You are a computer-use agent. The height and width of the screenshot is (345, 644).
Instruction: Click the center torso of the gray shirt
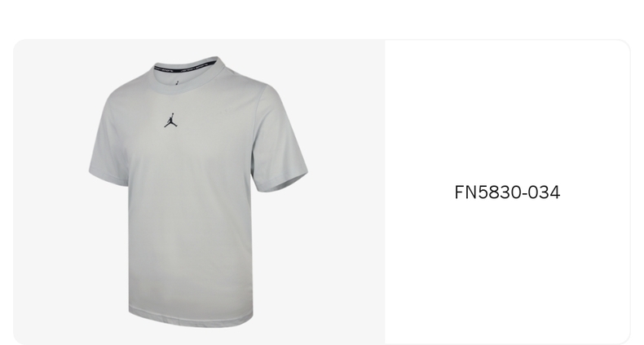(190, 206)
